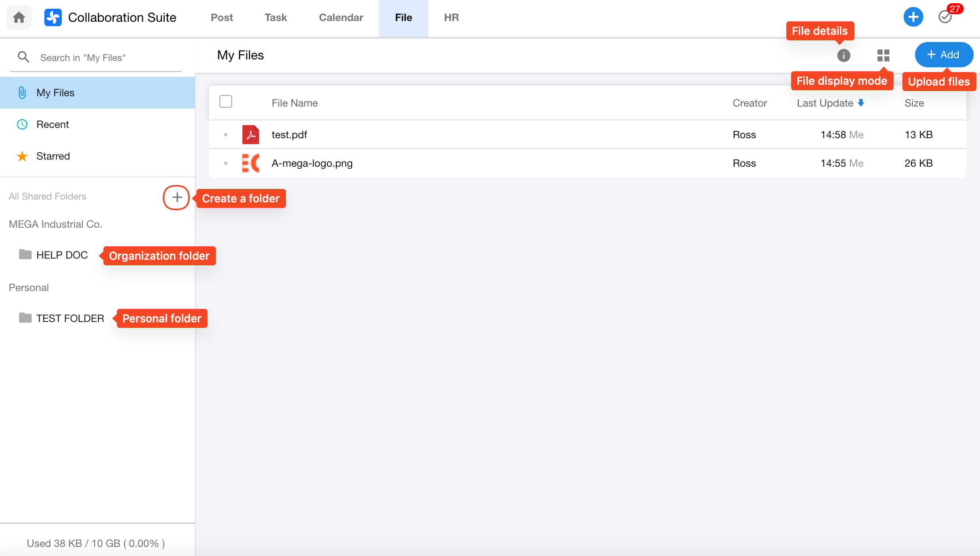Click the plus icon to create a folder
Viewport: 980px width, 556px height.
click(177, 197)
